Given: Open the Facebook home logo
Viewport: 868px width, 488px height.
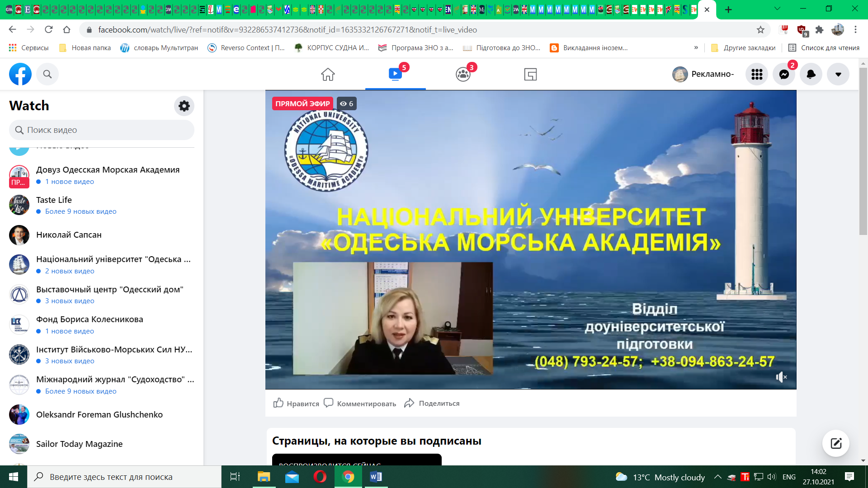Looking at the screenshot, I should 20,74.
